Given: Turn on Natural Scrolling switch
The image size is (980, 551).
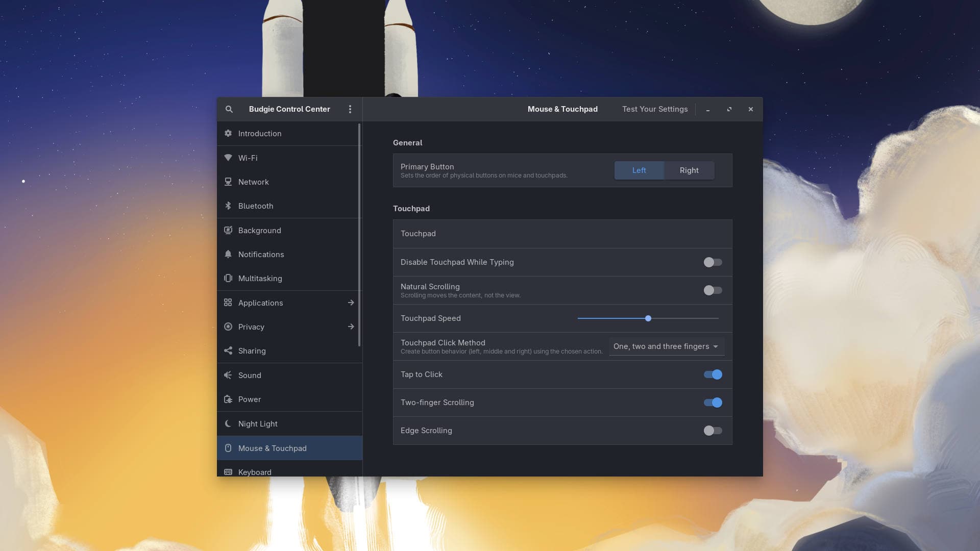Looking at the screenshot, I should (x=713, y=290).
